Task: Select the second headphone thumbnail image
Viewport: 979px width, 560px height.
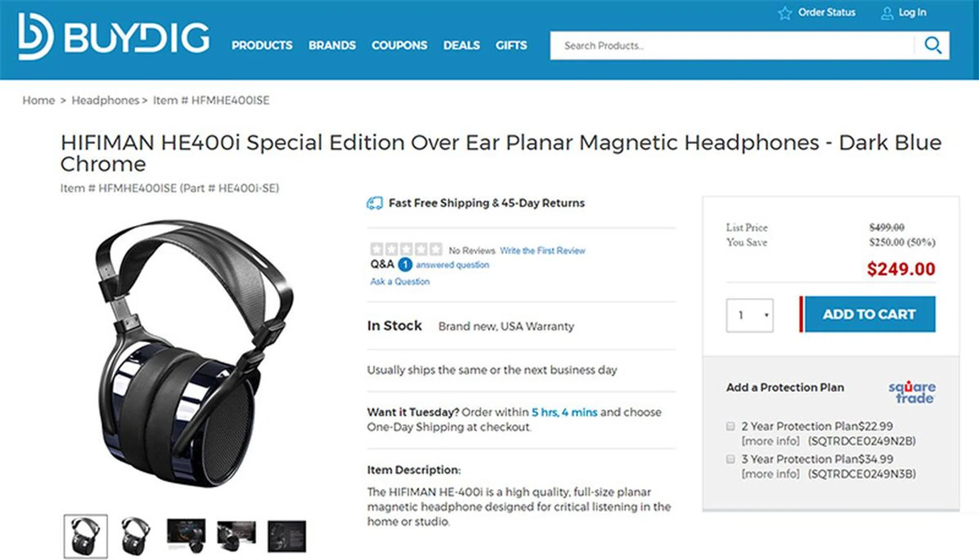Action: tap(136, 536)
